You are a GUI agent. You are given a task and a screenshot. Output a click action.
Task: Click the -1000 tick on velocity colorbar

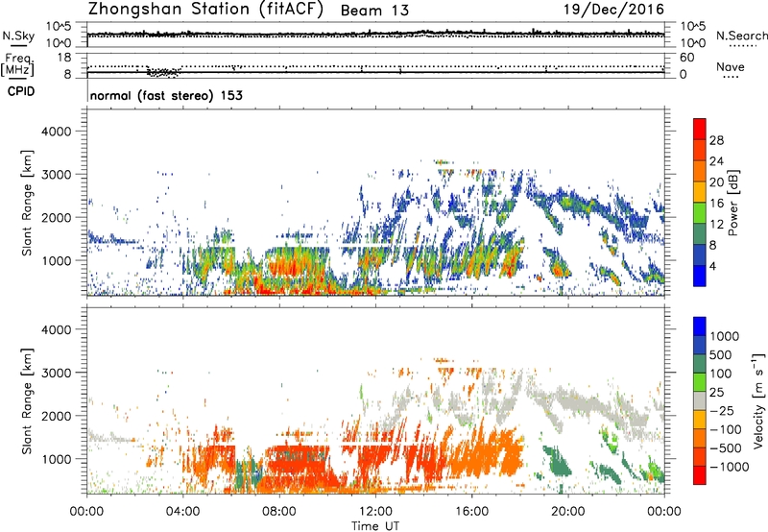(x=729, y=467)
